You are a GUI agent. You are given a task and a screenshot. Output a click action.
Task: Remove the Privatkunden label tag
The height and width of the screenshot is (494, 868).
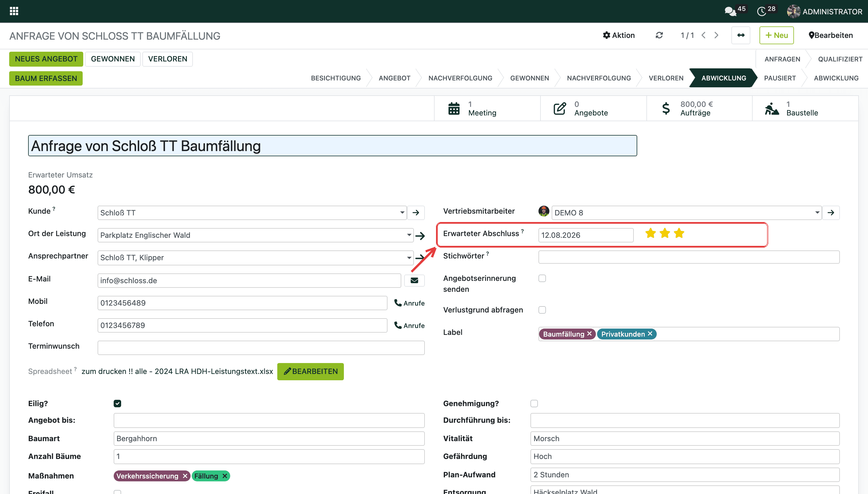click(x=650, y=334)
